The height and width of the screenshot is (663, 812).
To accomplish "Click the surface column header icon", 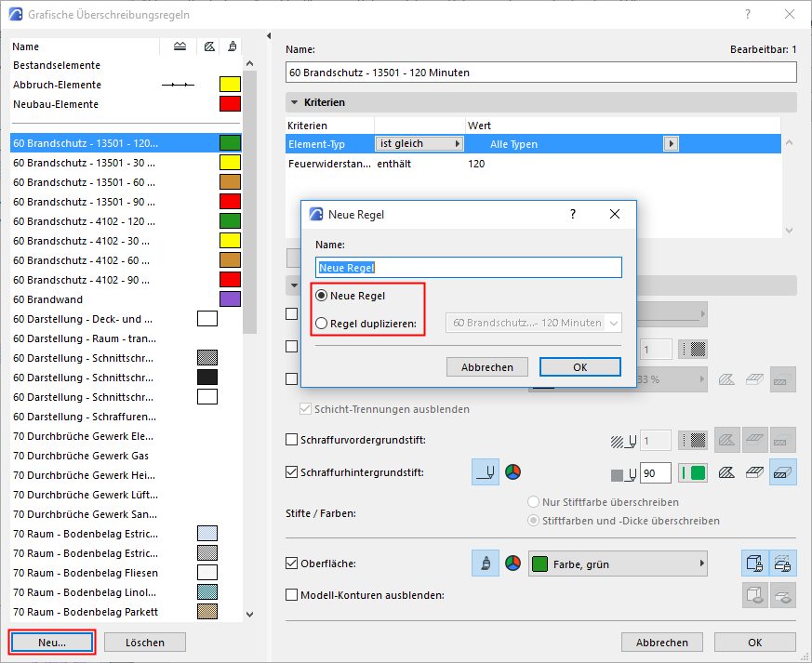I will 232,46.
